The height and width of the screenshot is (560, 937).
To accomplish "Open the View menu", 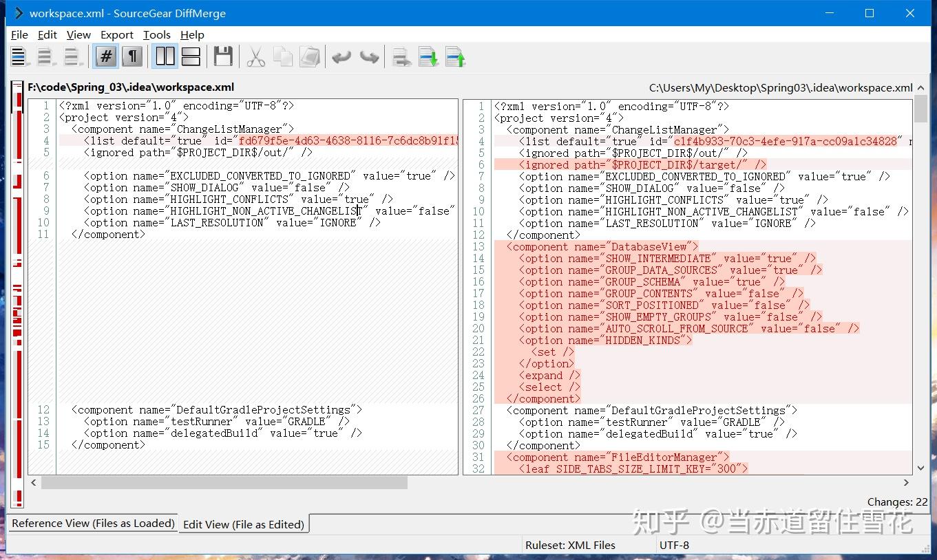I will [x=78, y=34].
